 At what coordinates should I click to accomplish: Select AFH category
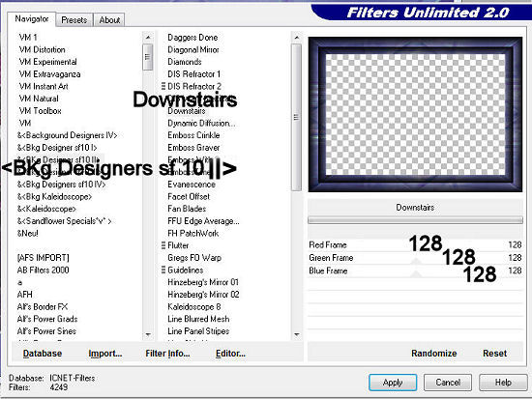coord(25,295)
